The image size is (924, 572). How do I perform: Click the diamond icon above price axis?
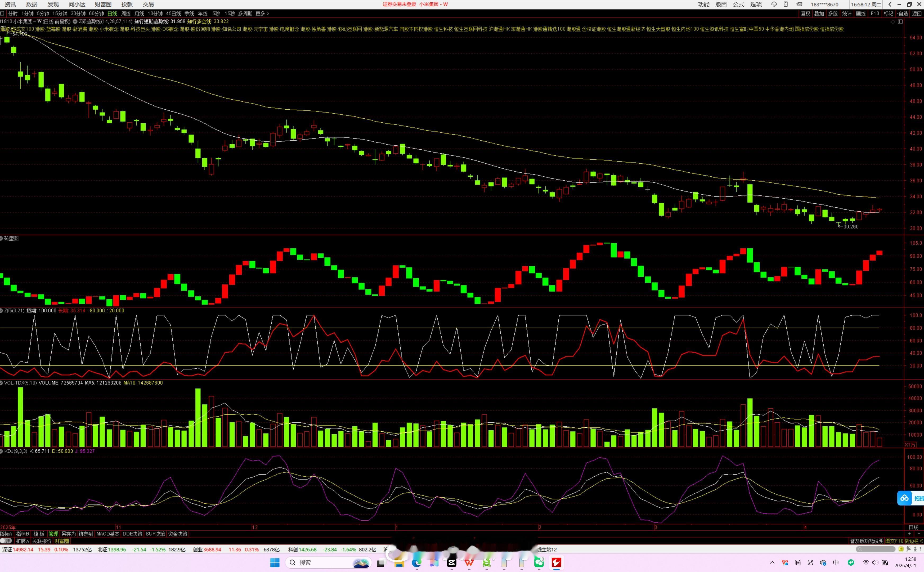(x=893, y=22)
